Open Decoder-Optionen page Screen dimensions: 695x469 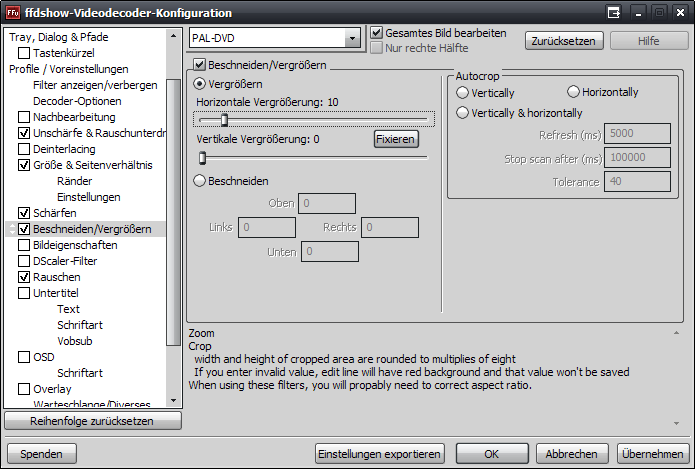[x=77, y=101]
